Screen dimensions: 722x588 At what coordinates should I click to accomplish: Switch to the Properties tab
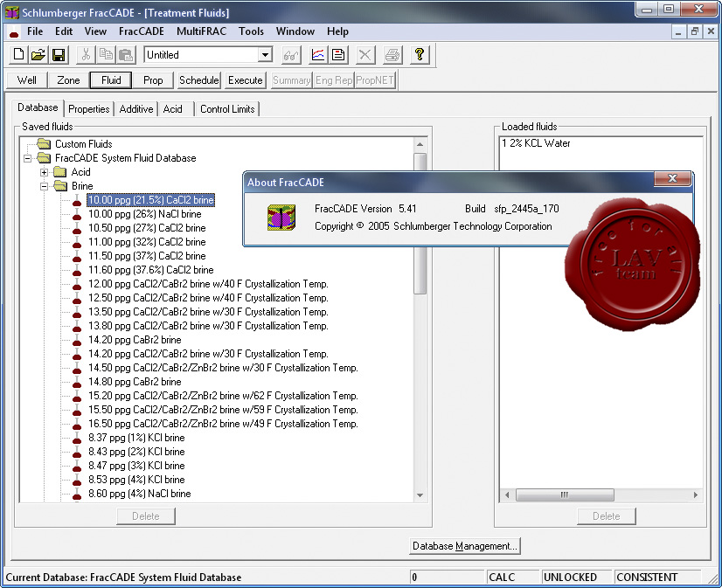tap(89, 109)
